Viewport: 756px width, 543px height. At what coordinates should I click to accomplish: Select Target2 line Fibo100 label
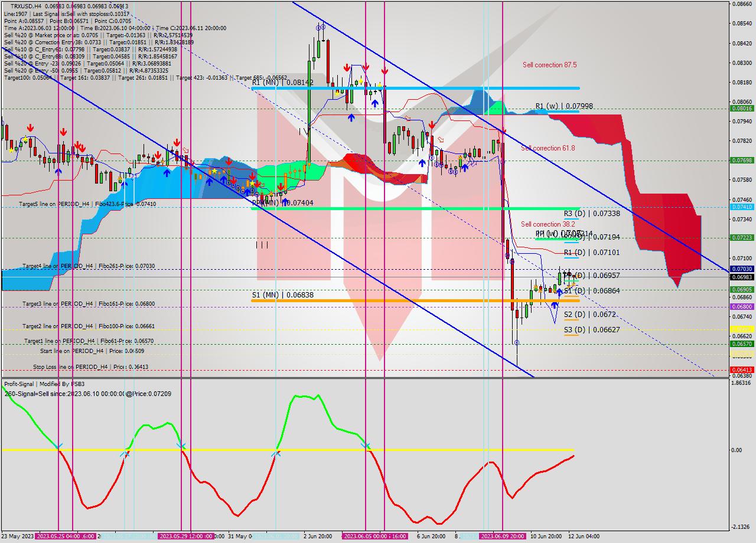[x=89, y=326]
